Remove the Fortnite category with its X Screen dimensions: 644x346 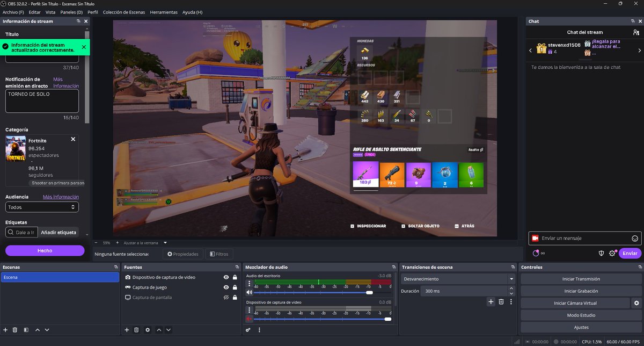[74, 139]
